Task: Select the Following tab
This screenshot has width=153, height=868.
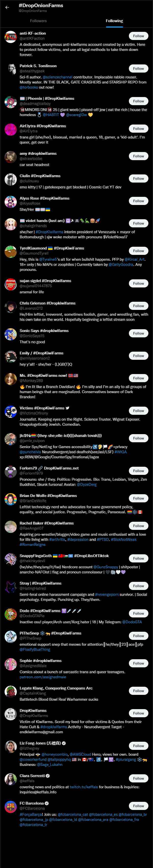Action: point(114,21)
